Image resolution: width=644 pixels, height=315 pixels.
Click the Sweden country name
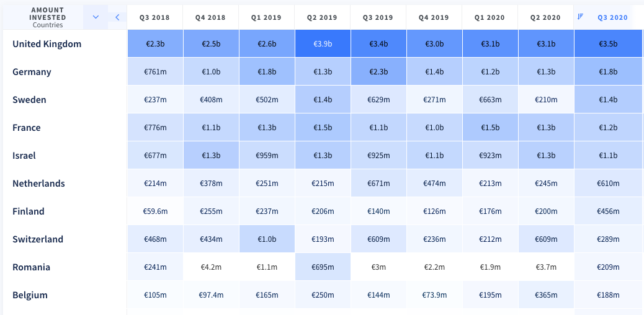[x=29, y=100]
